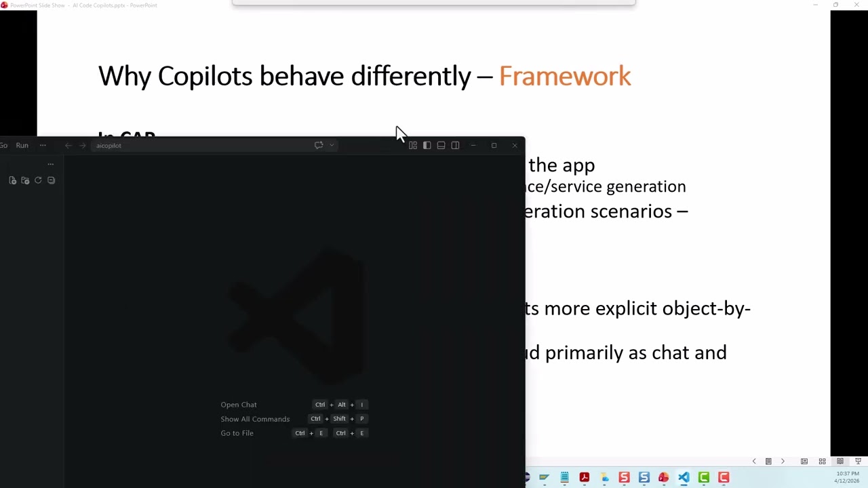Screen dimensions: 868x488
Task: Open Explorer views and more actions ellipsis
Action: pyautogui.click(x=50, y=164)
